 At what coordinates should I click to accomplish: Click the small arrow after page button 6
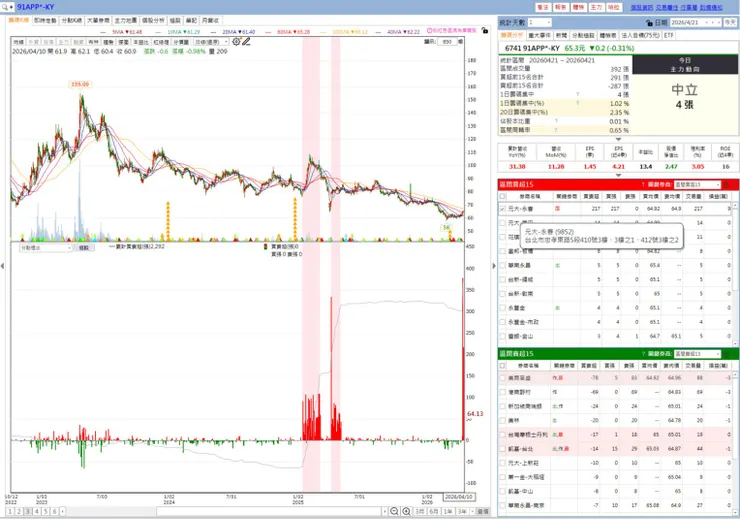pos(62,511)
